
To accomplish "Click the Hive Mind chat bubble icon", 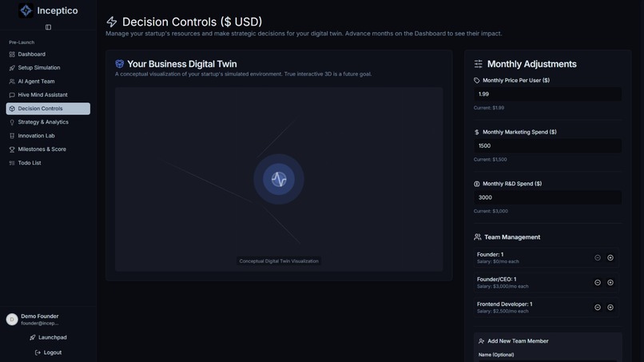I will [12, 95].
